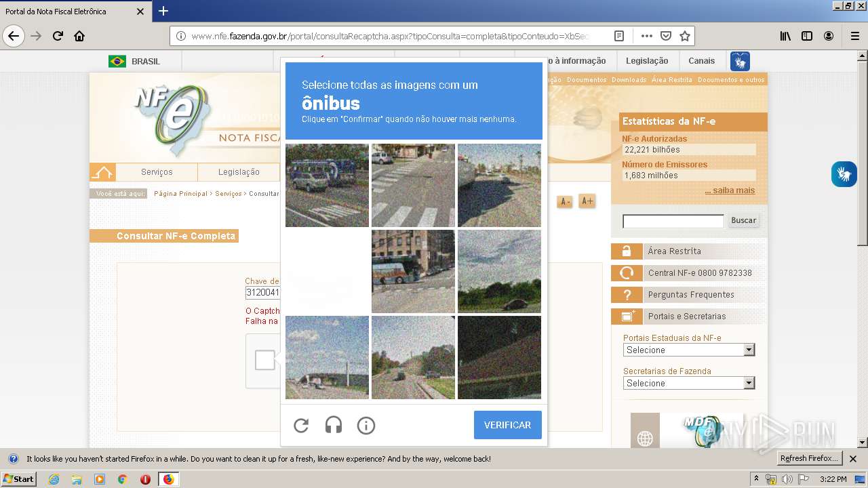Open Opera from the taskbar

[145, 479]
